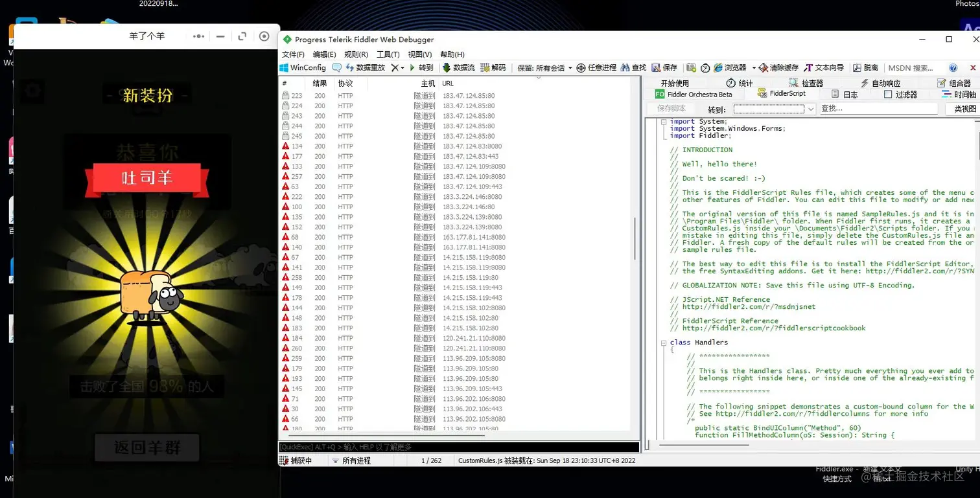Switch to 统计 statistics tab
The width and height of the screenshot is (980, 498).
(740, 83)
